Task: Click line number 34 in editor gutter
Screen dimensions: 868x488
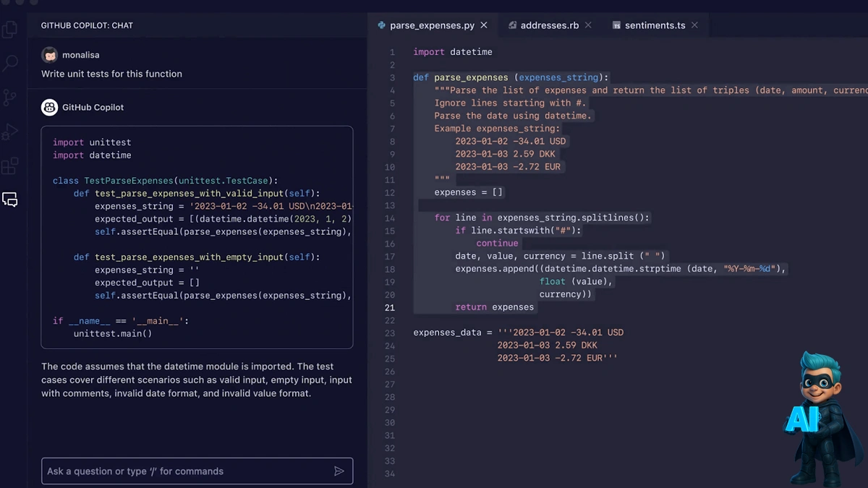Action: pos(390,474)
